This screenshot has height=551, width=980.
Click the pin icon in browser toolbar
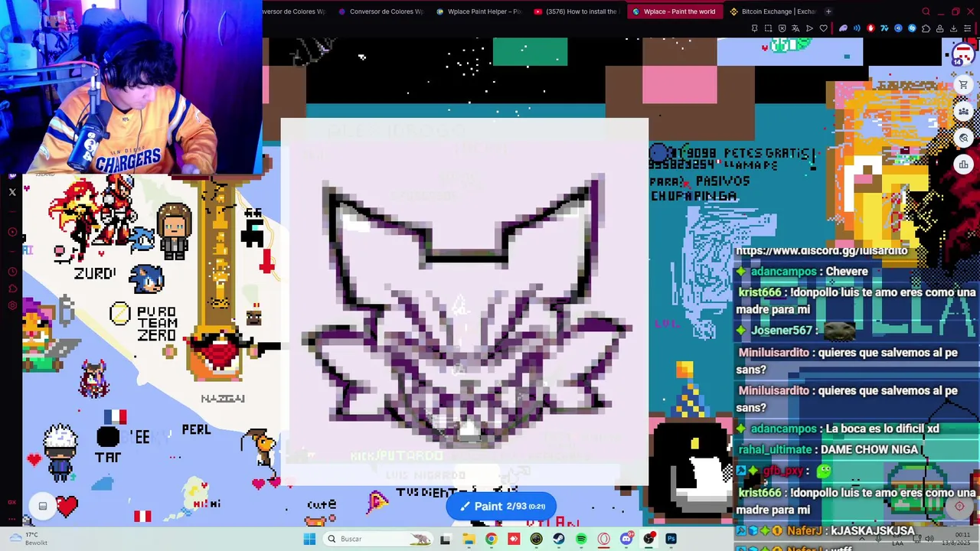(754, 28)
